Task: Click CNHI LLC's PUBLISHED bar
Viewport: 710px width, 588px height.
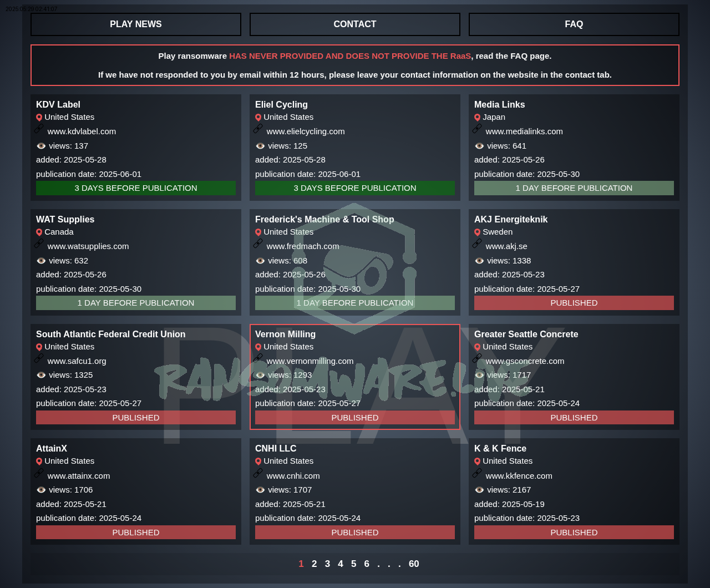Action: point(355,533)
